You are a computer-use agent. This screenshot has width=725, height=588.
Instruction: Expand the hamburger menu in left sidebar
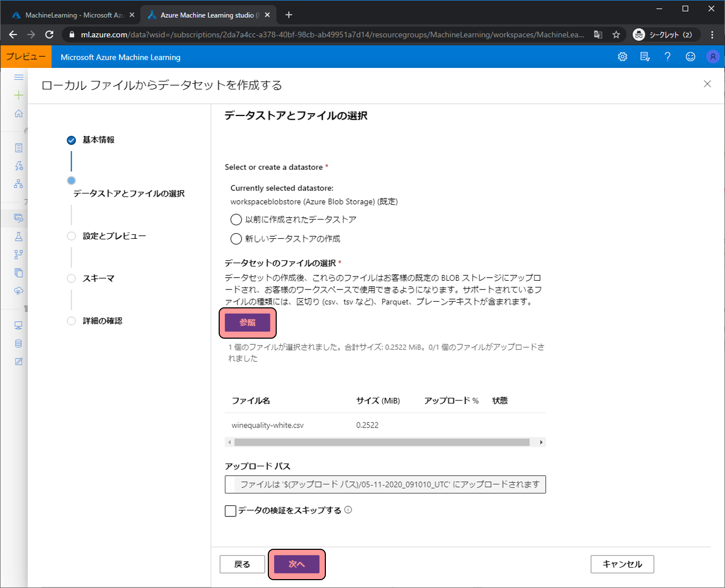(x=19, y=77)
